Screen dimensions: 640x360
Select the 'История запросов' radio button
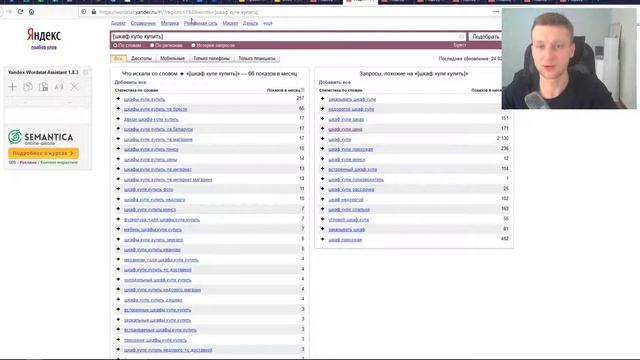(x=193, y=45)
